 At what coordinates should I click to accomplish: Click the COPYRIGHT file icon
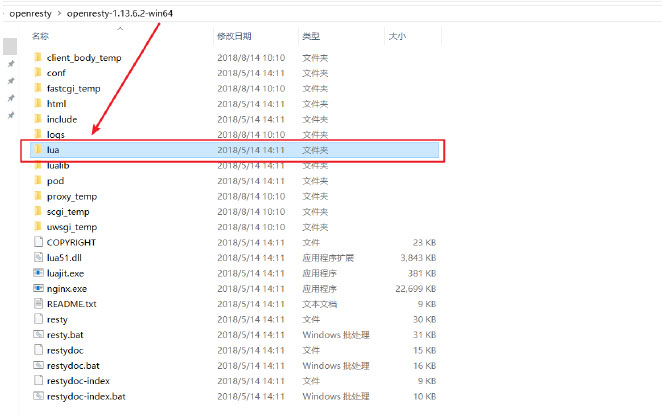pos(38,242)
